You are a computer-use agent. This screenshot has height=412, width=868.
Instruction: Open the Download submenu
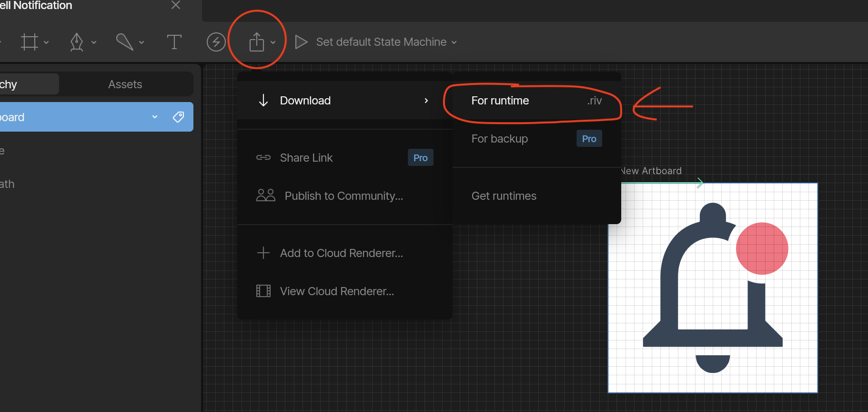pyautogui.click(x=345, y=101)
